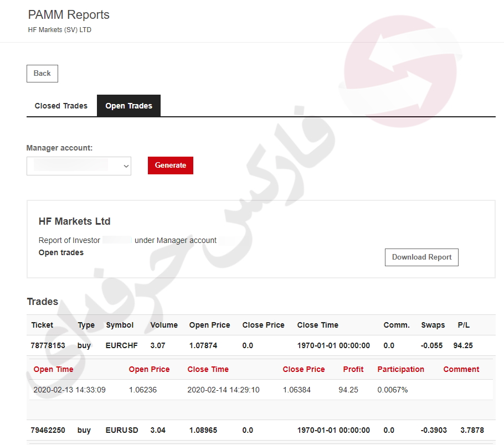The height and width of the screenshot is (445, 504).
Task: Click detail close price 1.06384
Action: coord(297,390)
